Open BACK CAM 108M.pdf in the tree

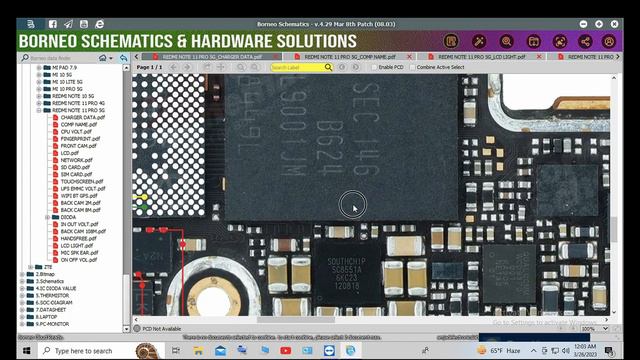click(83, 231)
